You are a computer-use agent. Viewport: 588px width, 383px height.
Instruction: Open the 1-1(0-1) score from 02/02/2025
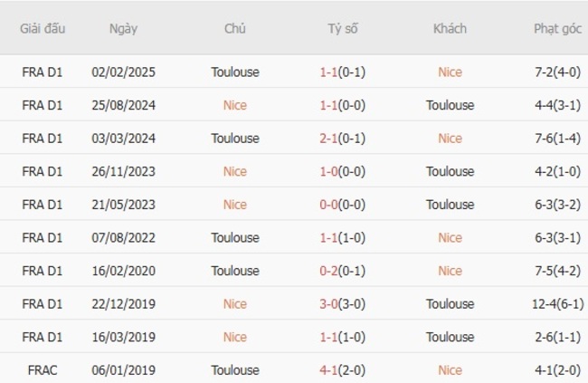343,72
